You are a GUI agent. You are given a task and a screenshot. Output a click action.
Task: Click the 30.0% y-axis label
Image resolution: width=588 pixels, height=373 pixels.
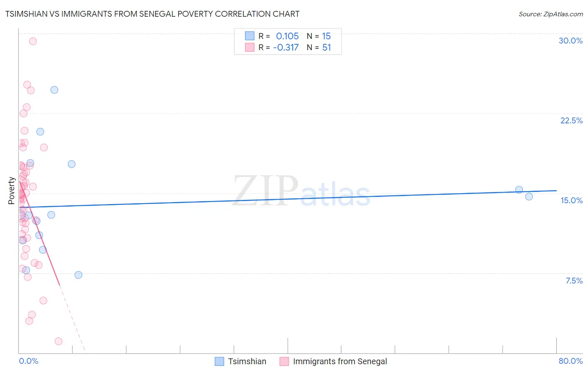570,41
